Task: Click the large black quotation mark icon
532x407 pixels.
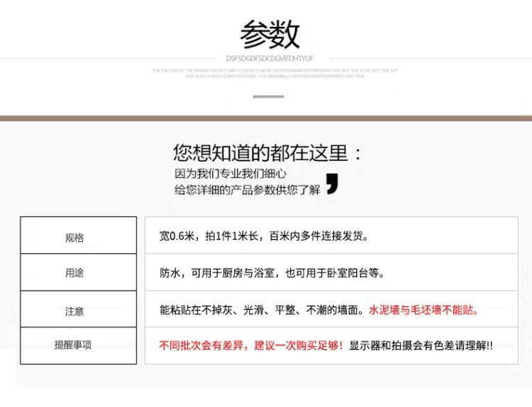Action: tap(333, 184)
